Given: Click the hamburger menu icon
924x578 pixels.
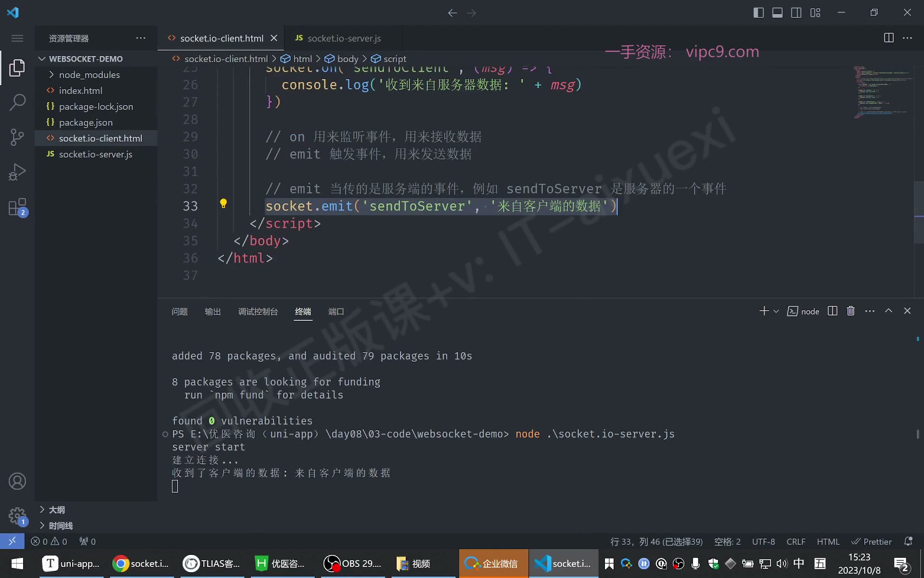Looking at the screenshot, I should (17, 38).
